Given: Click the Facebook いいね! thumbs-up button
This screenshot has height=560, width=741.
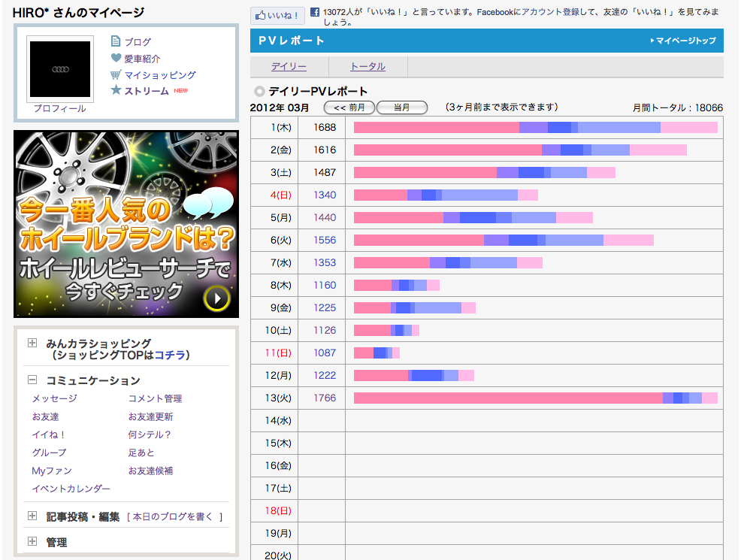Looking at the screenshot, I should pyautogui.click(x=277, y=15).
